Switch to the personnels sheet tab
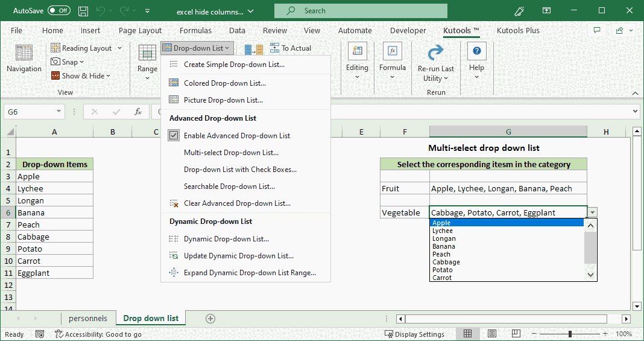 88,319
